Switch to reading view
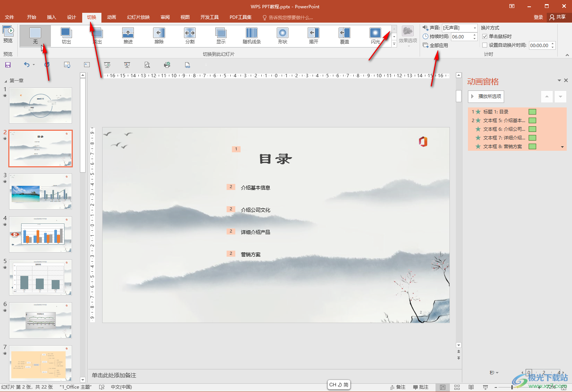This screenshot has width=572, height=392. point(471,387)
